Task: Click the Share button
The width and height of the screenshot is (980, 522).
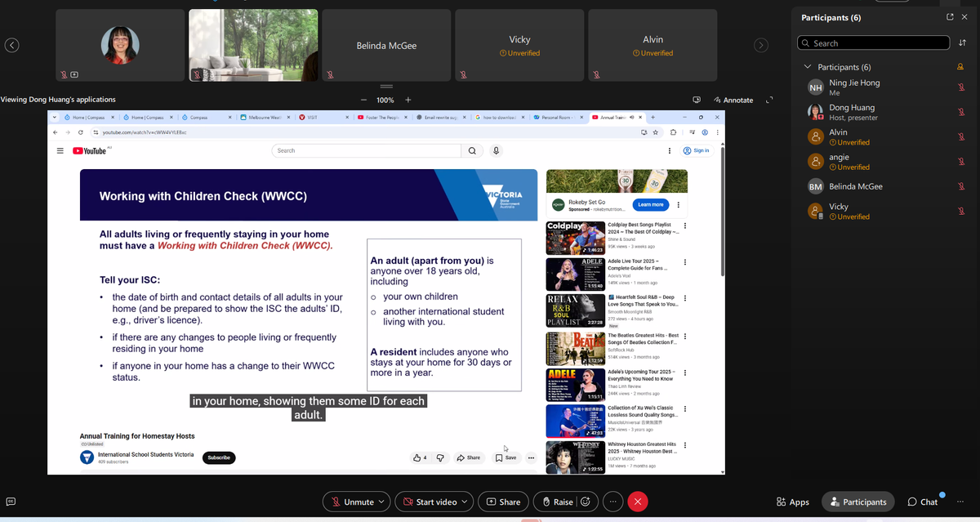Action: pos(503,502)
